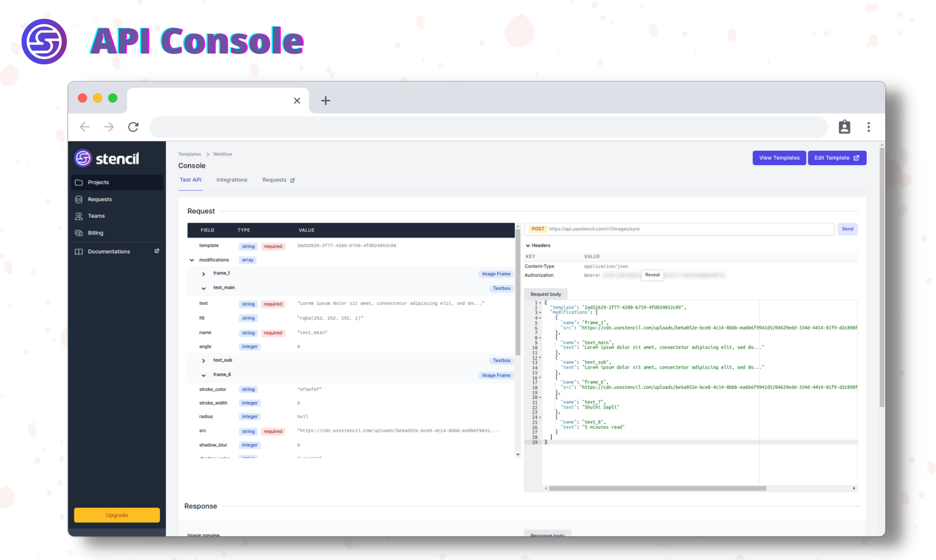
Task: Click the "Shulhi Sapli" text in code
Action: [600, 407]
